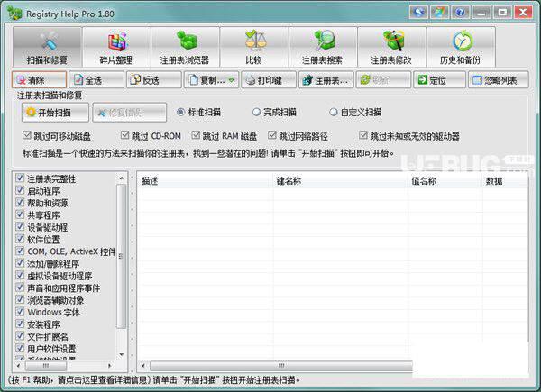Uncheck 帮助和资源 item
This screenshot has height=392, width=541.
coord(20,202)
